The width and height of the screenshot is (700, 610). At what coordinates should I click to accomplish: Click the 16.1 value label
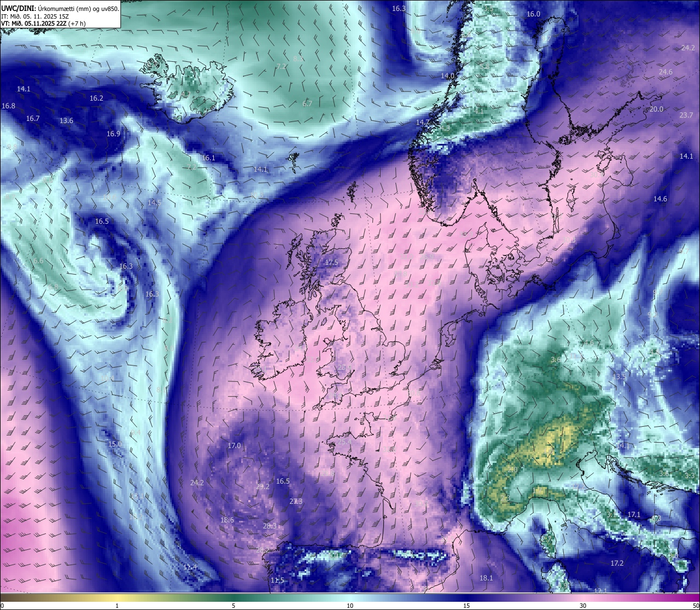(x=208, y=158)
